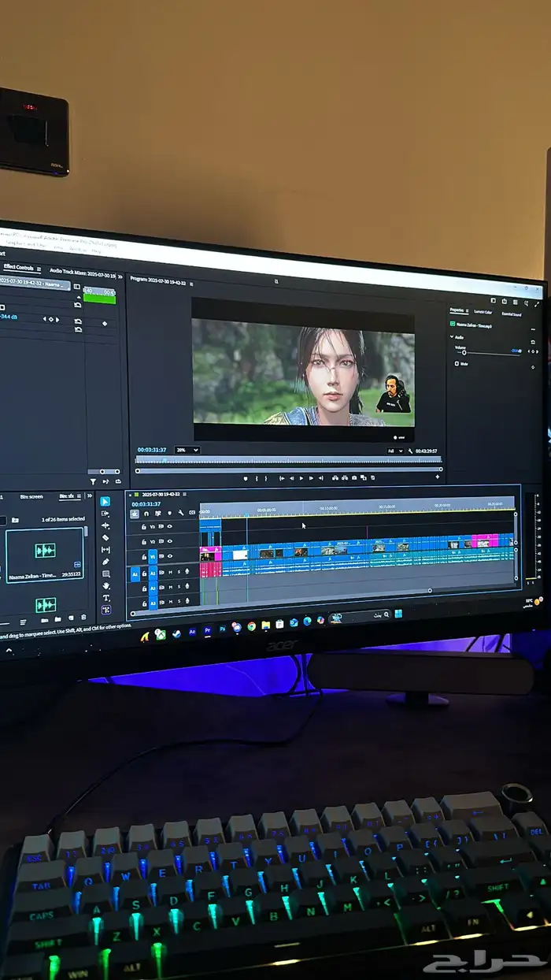
Task: Open the playback resolution Full dropdown
Action: 395,451
